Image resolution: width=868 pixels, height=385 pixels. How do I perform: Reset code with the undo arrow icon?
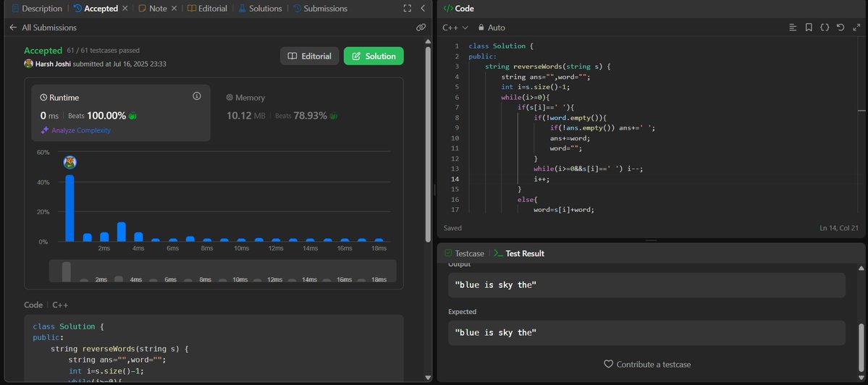point(840,27)
